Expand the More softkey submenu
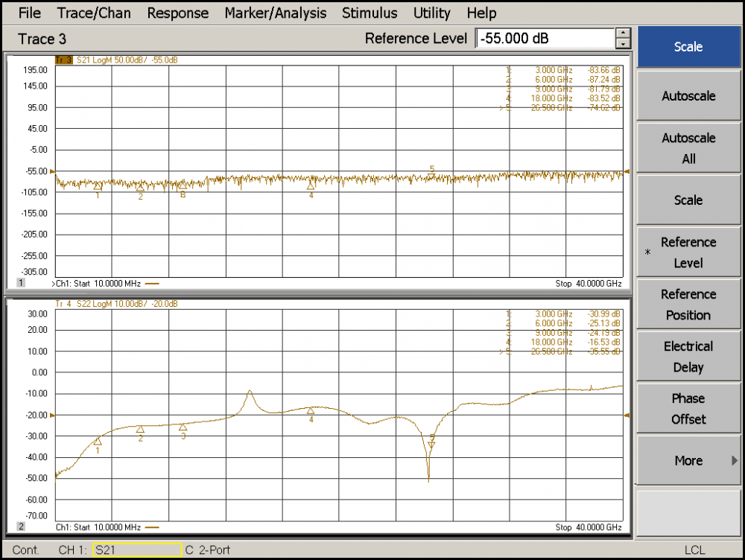This screenshot has width=745, height=560. [x=688, y=461]
